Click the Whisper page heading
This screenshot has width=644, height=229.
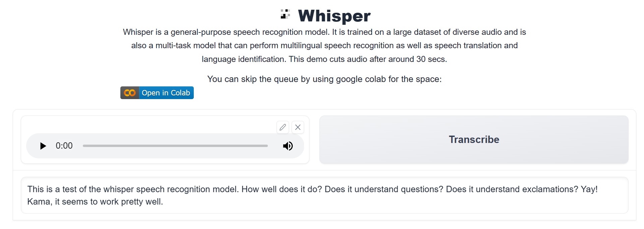tap(334, 16)
